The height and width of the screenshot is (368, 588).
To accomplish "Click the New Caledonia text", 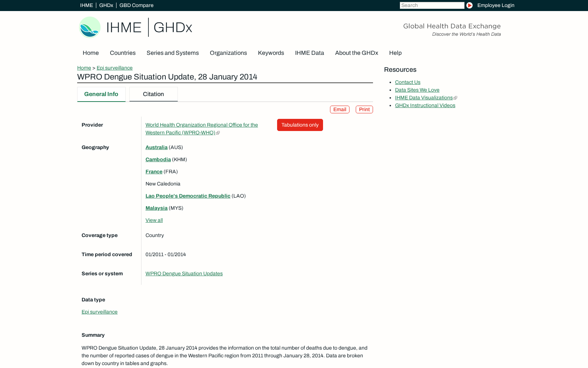I will (x=163, y=184).
